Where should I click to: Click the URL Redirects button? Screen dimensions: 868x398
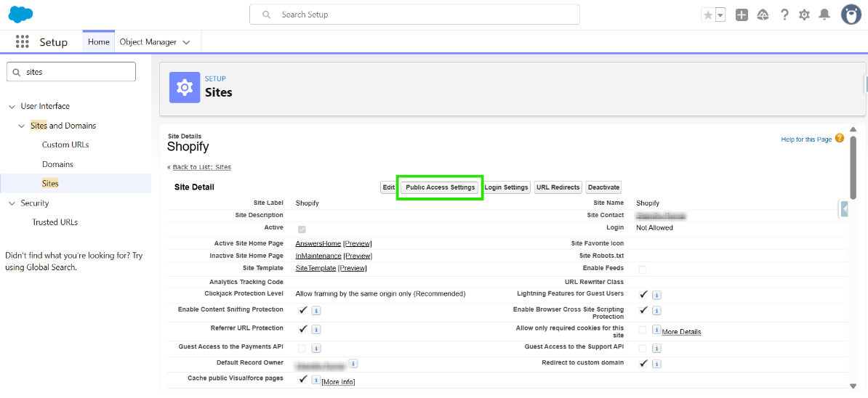click(x=558, y=187)
